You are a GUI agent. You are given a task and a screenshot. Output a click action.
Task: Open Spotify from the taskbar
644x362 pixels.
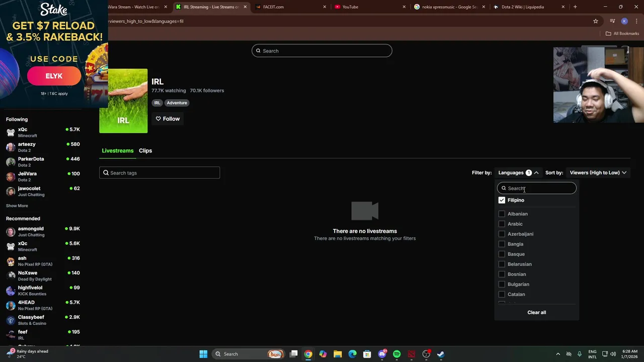tap(396, 354)
